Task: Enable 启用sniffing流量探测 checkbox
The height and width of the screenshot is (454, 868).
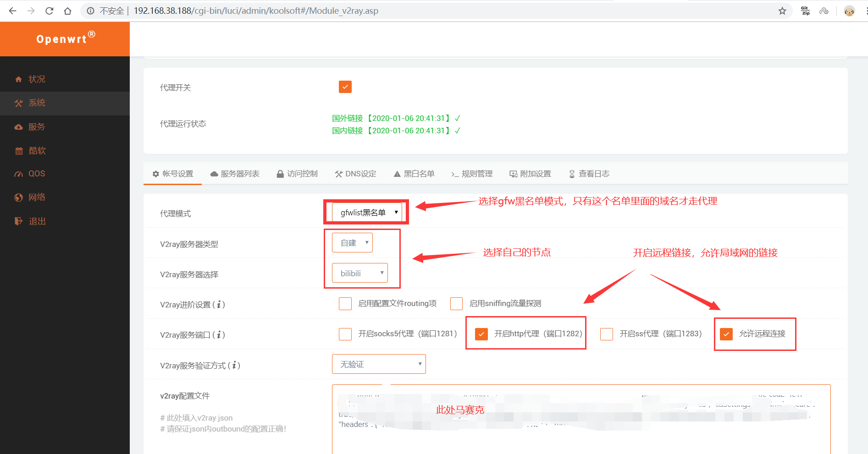Action: (x=456, y=304)
